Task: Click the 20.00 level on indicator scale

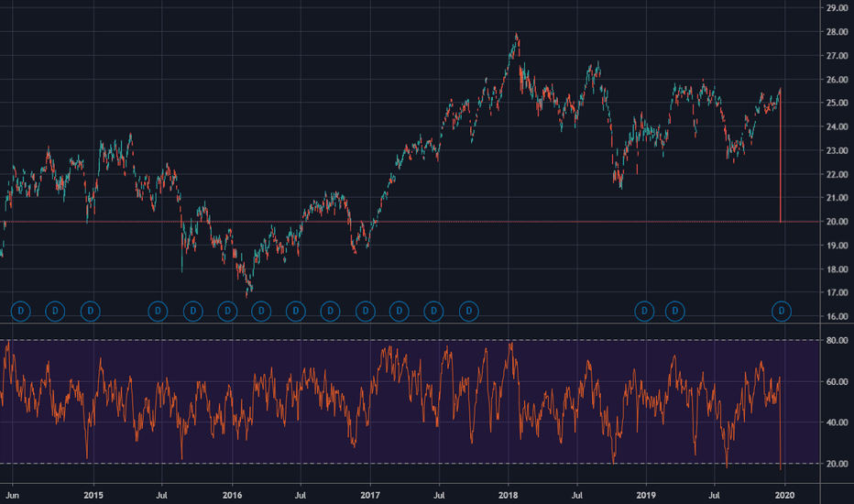Action: click(838, 464)
